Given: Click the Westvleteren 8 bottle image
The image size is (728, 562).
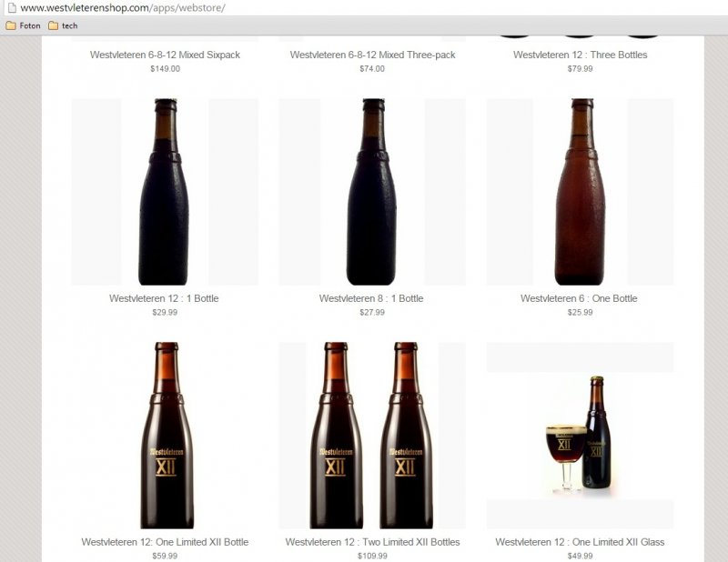Looking at the screenshot, I should tap(372, 192).
